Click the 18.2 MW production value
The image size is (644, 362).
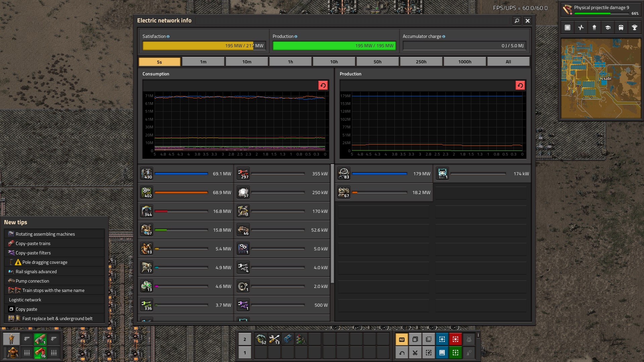pos(421,192)
